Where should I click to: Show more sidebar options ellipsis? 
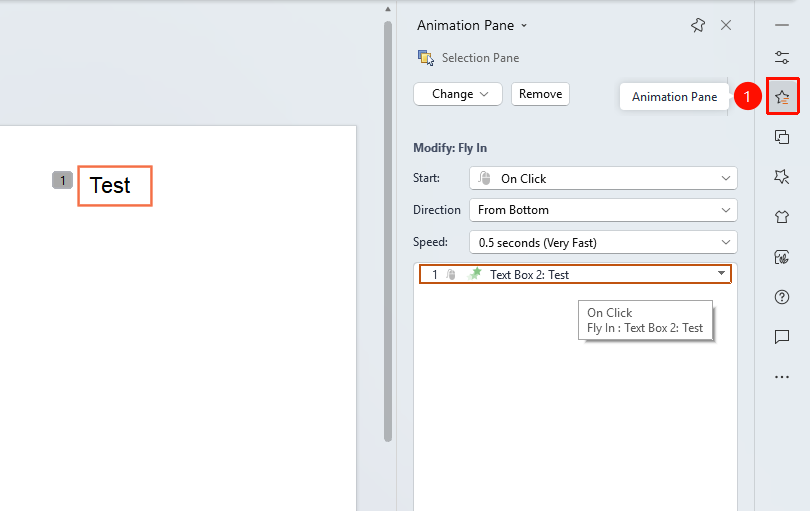pyautogui.click(x=782, y=377)
